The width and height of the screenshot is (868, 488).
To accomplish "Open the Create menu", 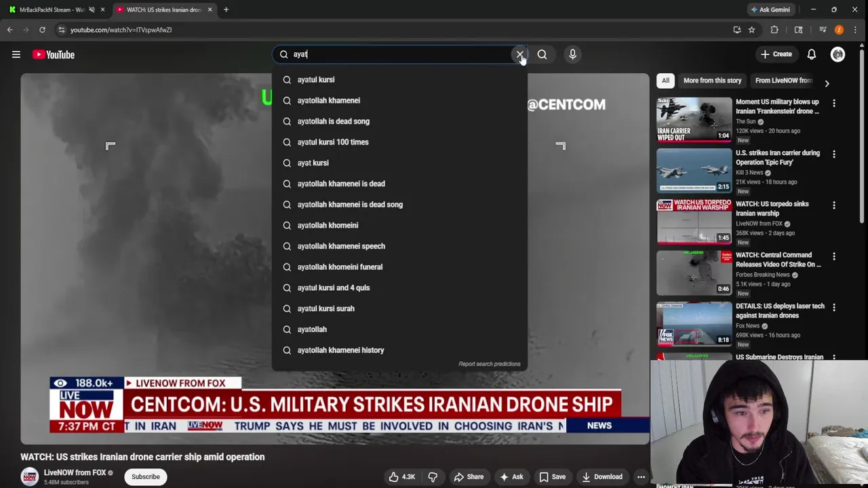I will [x=776, y=54].
